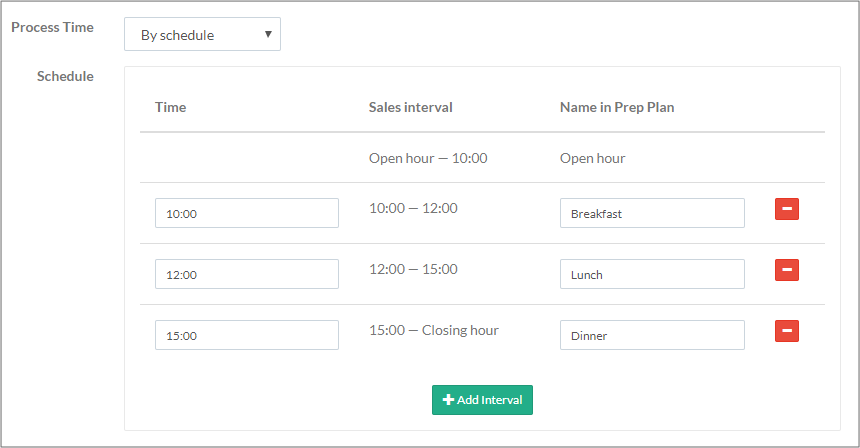Screen dimensions: 860x448
Task: Click the Lunch name input
Action: tap(651, 274)
